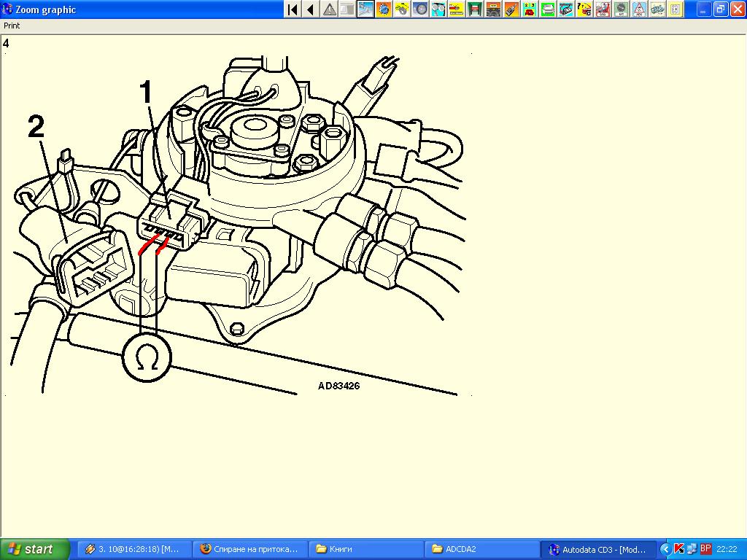Switch to the Firefox taskbar window
The height and width of the screenshot is (560, 747).
point(250,549)
